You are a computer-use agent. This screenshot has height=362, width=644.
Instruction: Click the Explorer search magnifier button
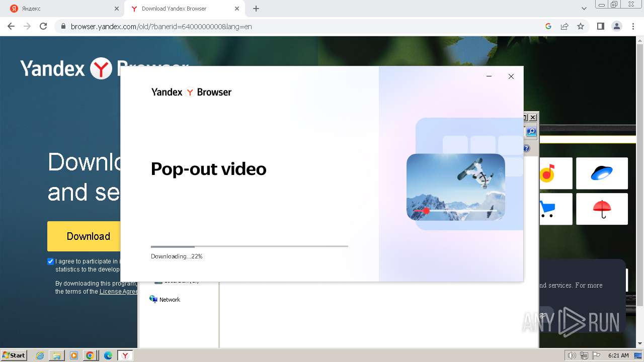[x=531, y=132]
